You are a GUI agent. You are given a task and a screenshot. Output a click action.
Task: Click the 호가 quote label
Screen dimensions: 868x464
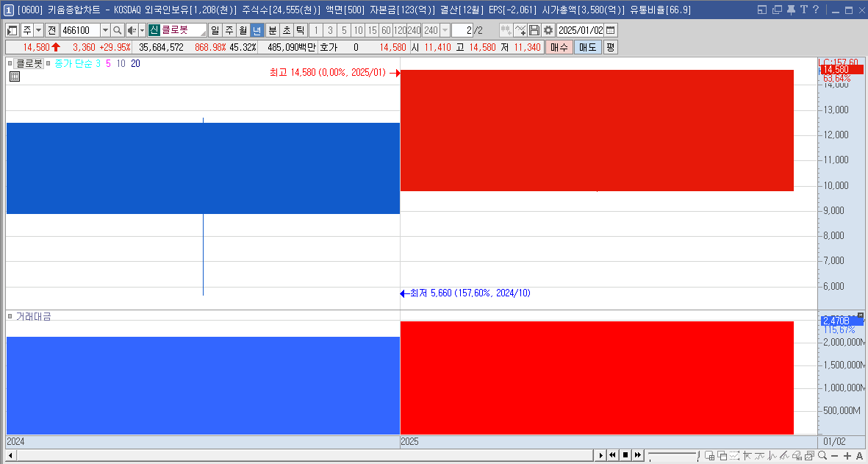pyautogui.click(x=329, y=48)
